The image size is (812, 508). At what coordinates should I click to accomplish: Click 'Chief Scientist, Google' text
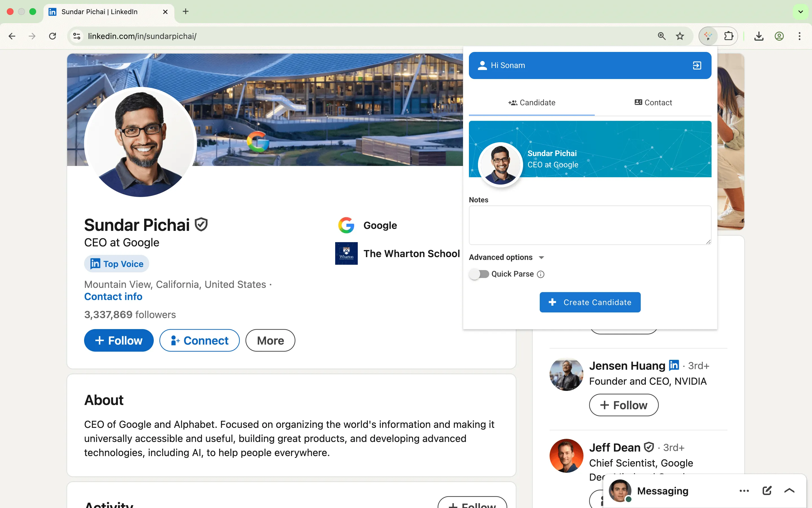641,463
